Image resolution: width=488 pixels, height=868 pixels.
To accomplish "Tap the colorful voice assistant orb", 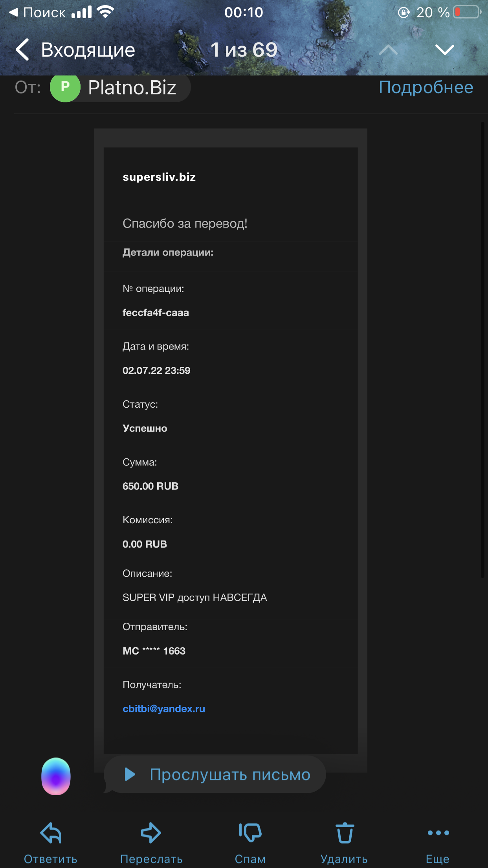I will point(56,776).
